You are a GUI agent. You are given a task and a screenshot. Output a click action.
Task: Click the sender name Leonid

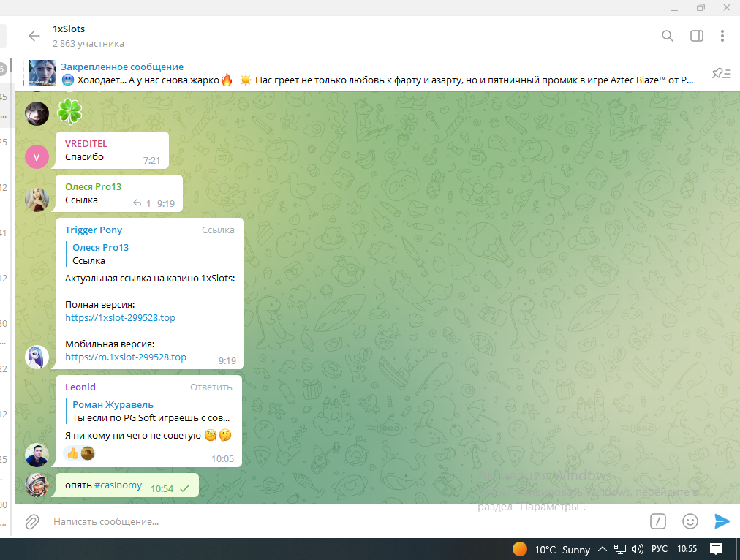[x=80, y=387]
